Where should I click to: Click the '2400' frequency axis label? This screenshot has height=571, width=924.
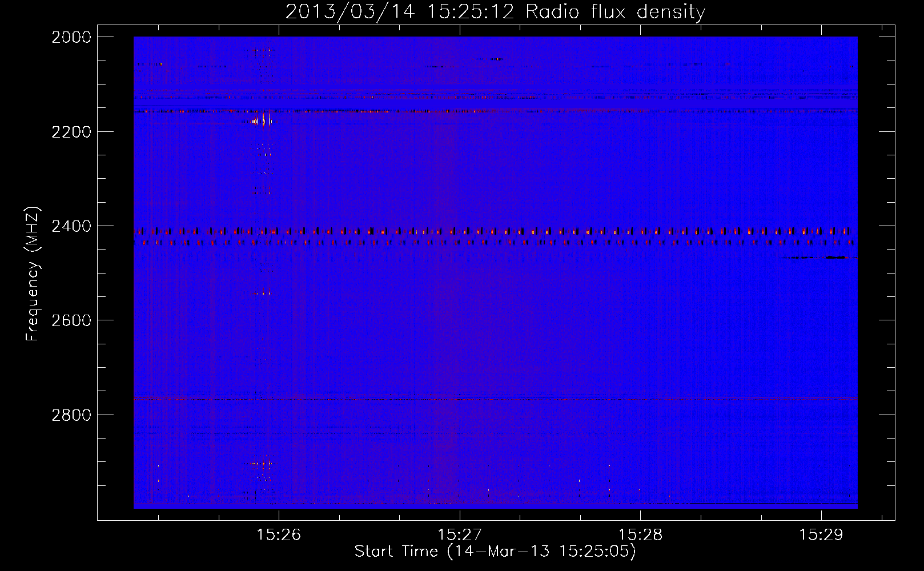pyautogui.click(x=71, y=227)
